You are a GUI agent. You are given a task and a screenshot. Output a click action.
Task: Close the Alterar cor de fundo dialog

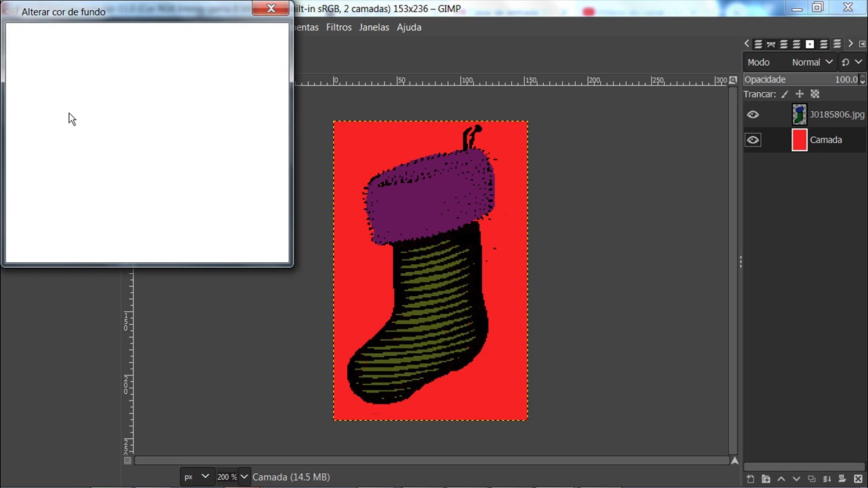click(271, 8)
